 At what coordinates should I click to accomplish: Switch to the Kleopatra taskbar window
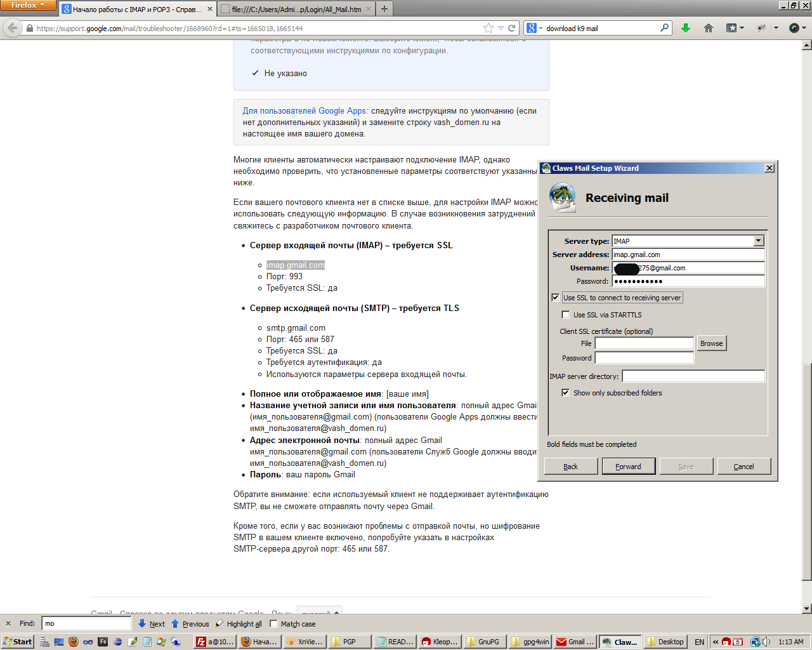click(440, 642)
